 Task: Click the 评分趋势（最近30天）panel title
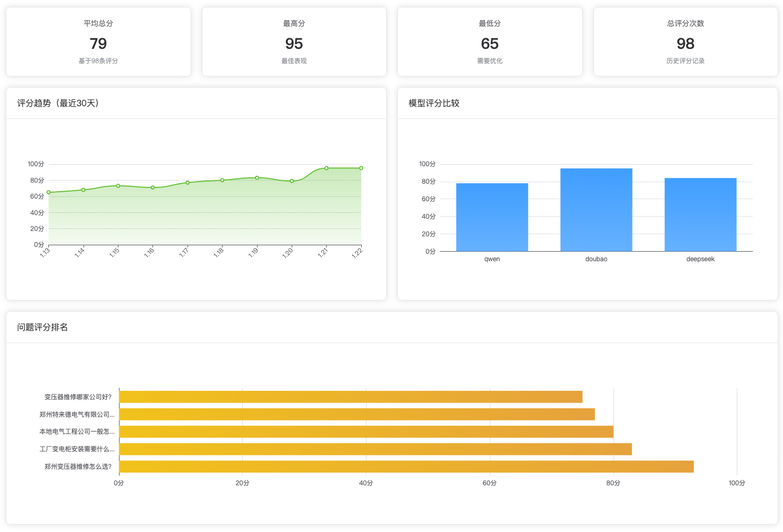tap(58, 103)
